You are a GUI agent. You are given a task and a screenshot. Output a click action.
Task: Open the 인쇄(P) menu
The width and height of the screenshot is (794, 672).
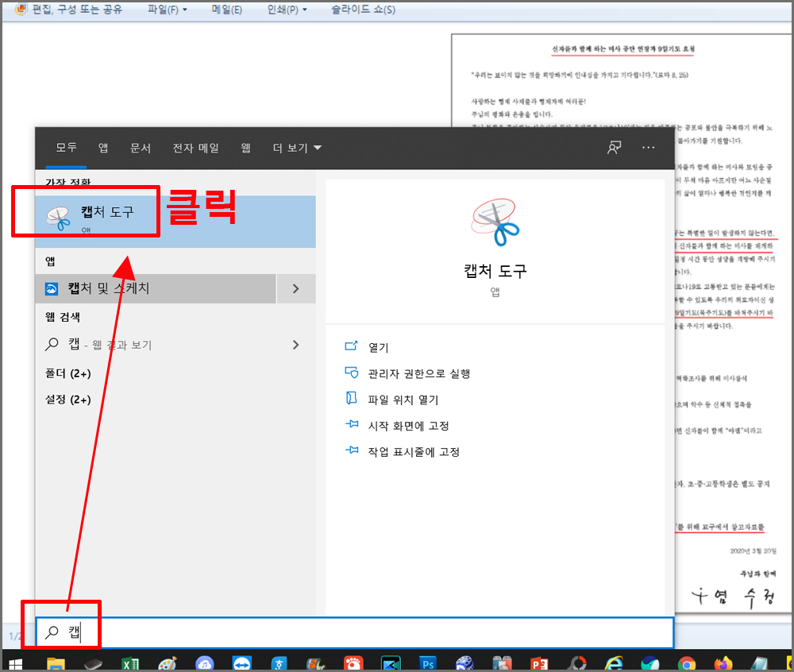[x=287, y=10]
